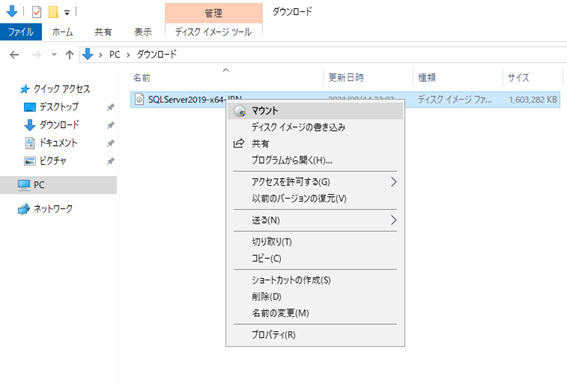This screenshot has width=567, height=386.
Task: Expand chevron between PC and ダウンロード breadcrumb
Action: [x=128, y=55]
